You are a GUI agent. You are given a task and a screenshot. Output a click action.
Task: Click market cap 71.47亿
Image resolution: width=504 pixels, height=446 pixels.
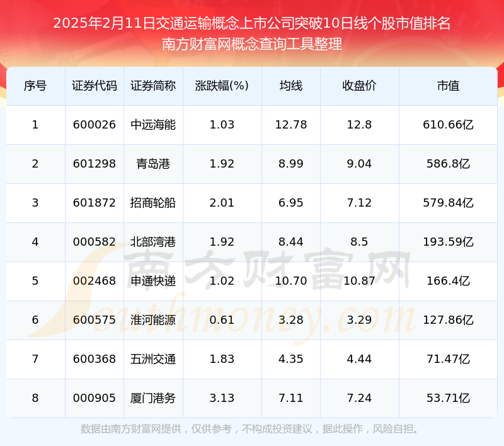pyautogui.click(x=448, y=359)
